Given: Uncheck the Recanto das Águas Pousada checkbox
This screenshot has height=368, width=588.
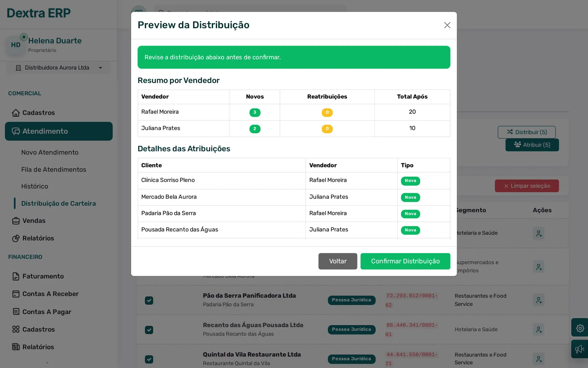Looking at the screenshot, I should click(149, 330).
